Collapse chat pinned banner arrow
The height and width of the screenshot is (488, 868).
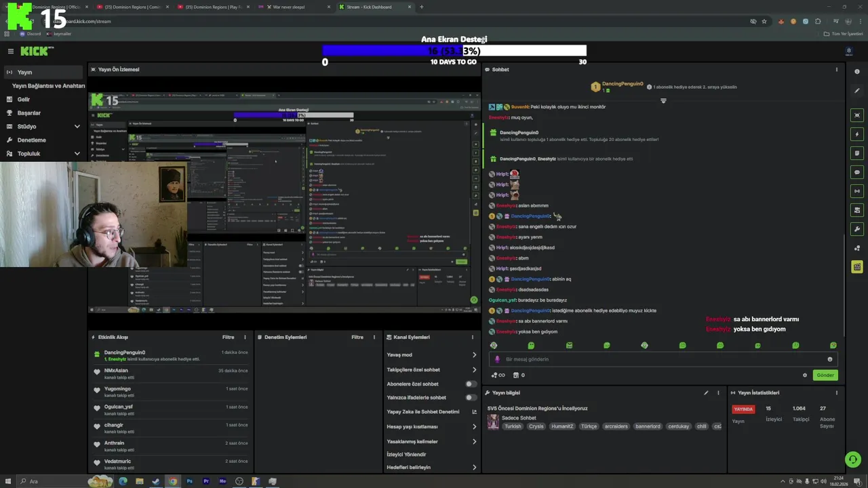(x=663, y=100)
